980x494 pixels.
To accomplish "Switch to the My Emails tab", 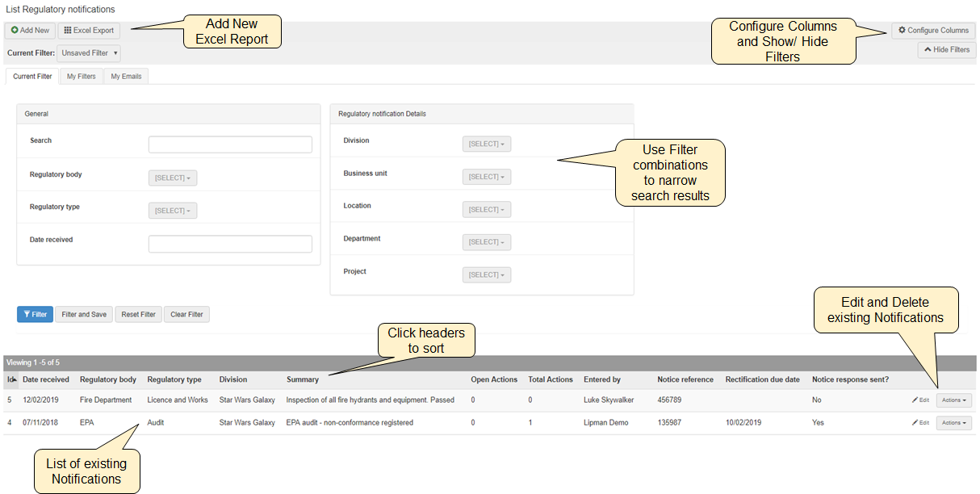I will coord(126,77).
